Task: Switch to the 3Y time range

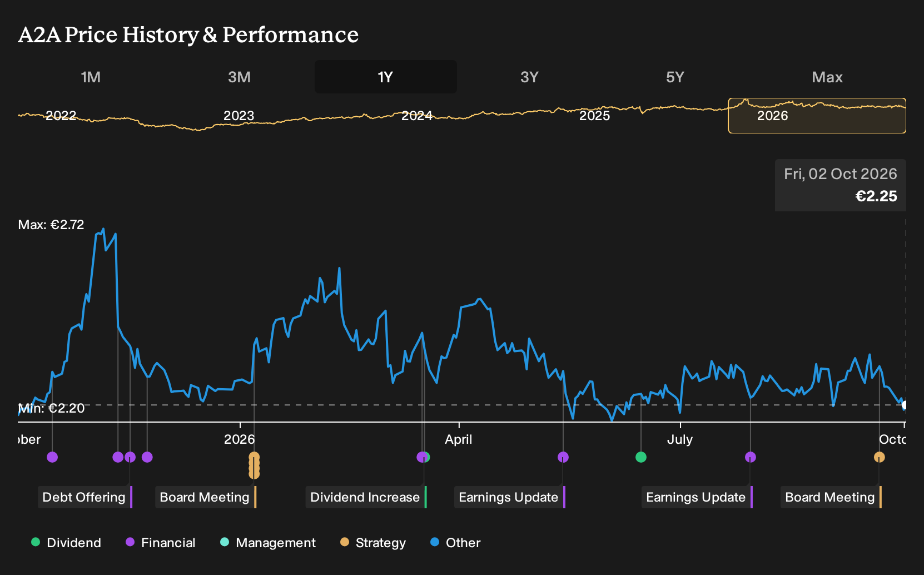Action: 529,77
